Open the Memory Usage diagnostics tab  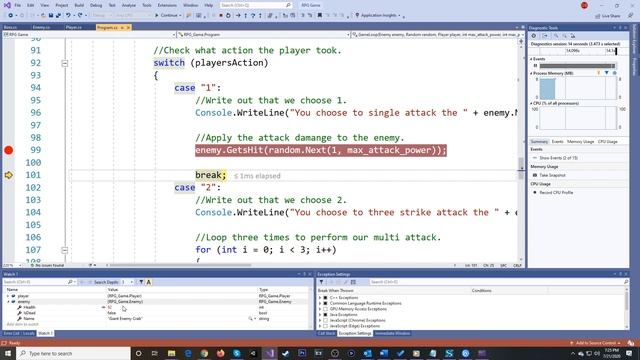[580, 142]
